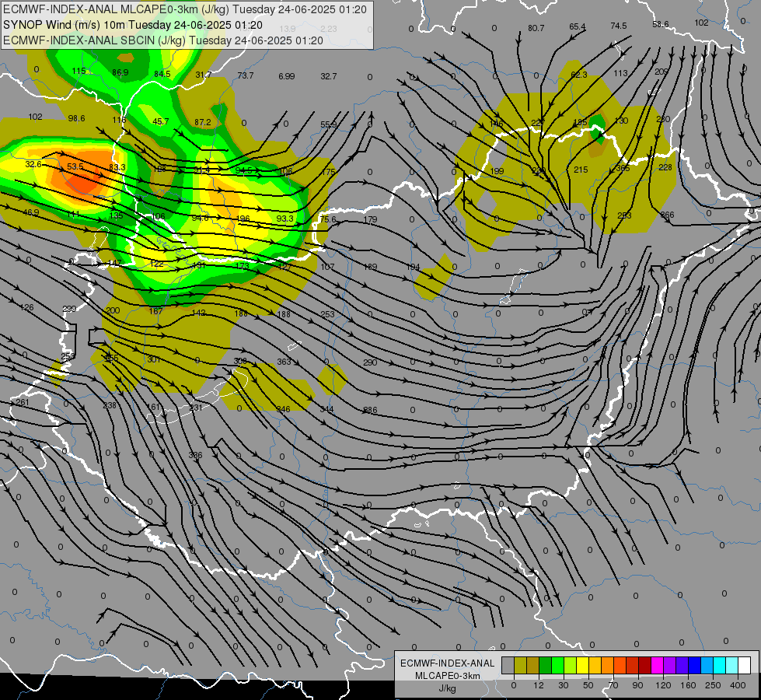Click the map value '228'

(x=665, y=167)
